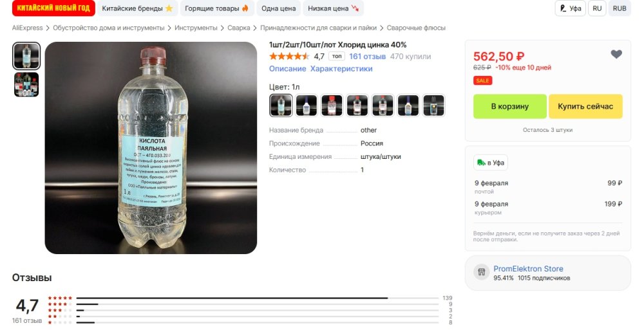The width and height of the screenshot is (644, 330).
Task: Jump to Описание section link
Action: pyautogui.click(x=287, y=69)
